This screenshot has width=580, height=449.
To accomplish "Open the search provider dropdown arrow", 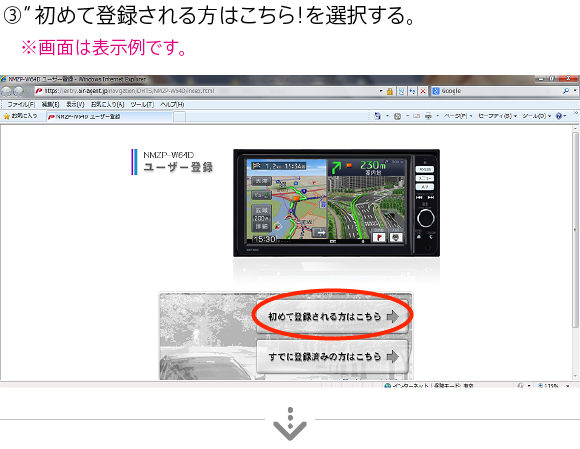I will (x=575, y=91).
